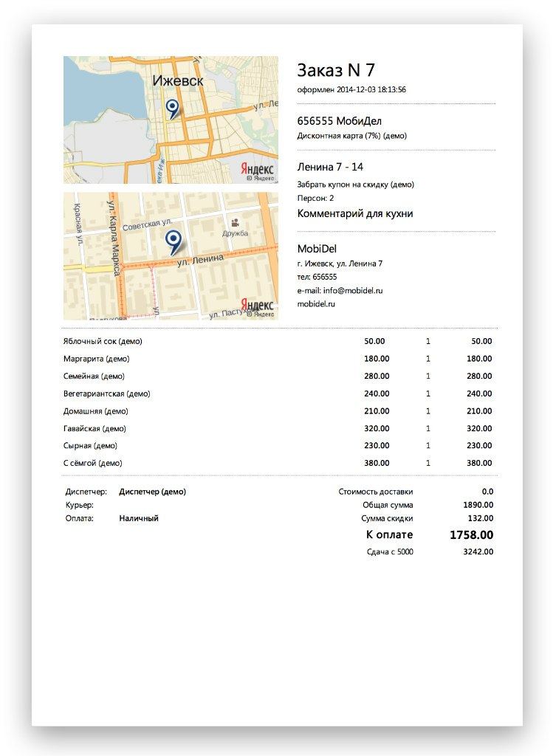
Task: Select address Ленина 7 - 14
Action: pyautogui.click(x=330, y=167)
